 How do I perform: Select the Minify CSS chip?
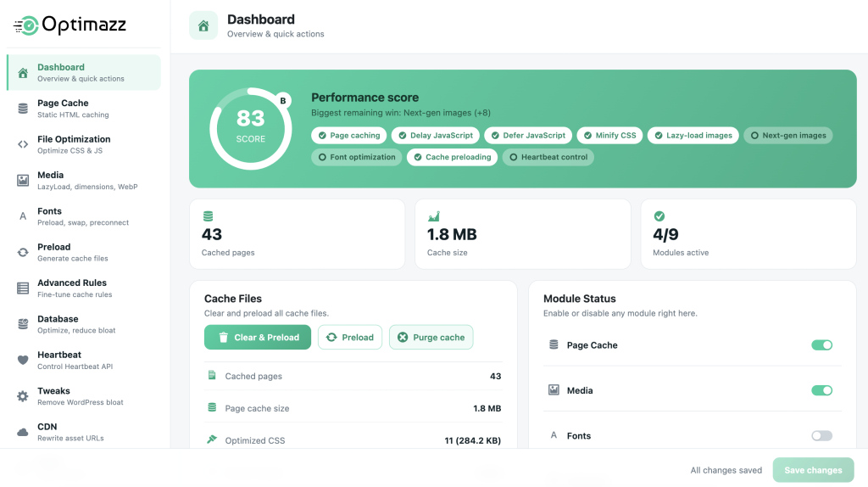[609, 135]
